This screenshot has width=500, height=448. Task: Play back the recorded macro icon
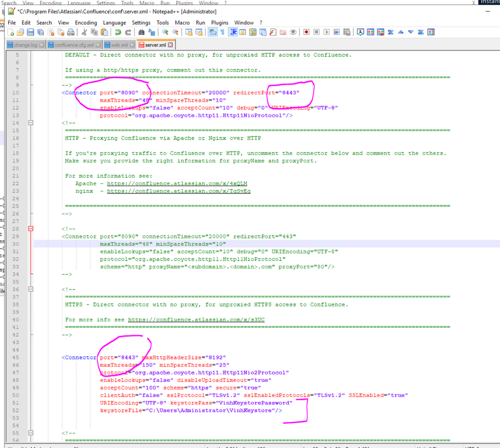click(x=326, y=32)
